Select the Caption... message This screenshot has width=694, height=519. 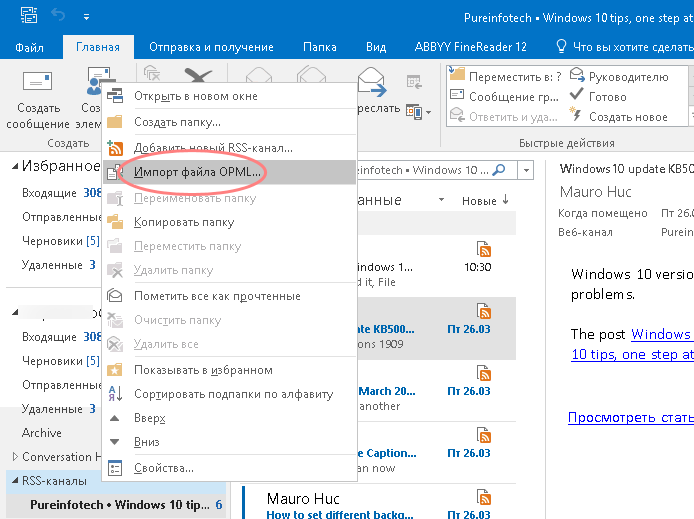pyautogui.click(x=436, y=452)
